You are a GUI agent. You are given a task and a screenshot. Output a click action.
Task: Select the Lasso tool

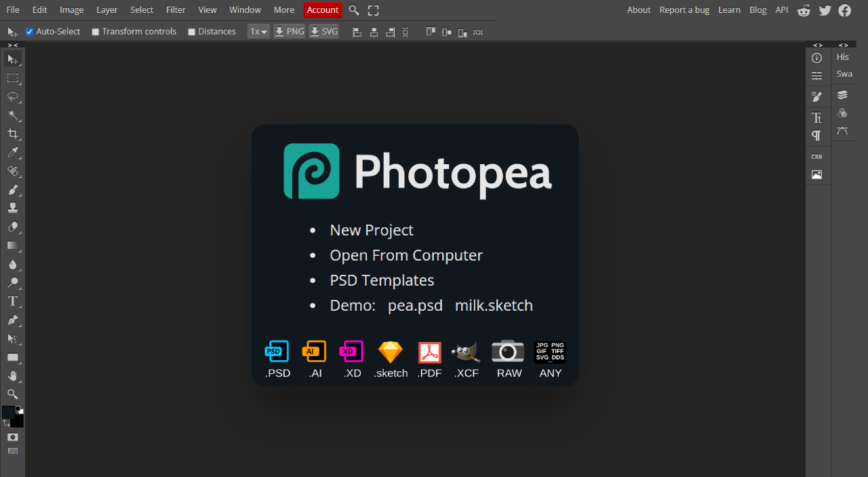point(12,96)
